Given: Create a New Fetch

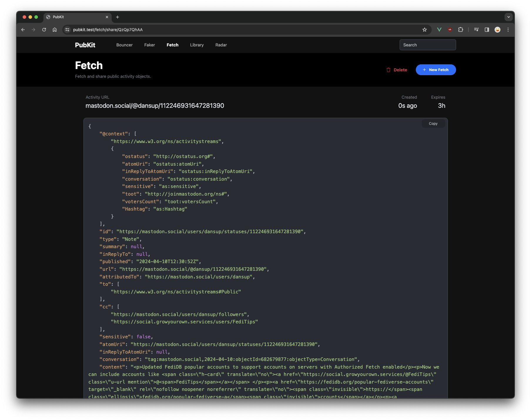Looking at the screenshot, I should (x=436, y=70).
